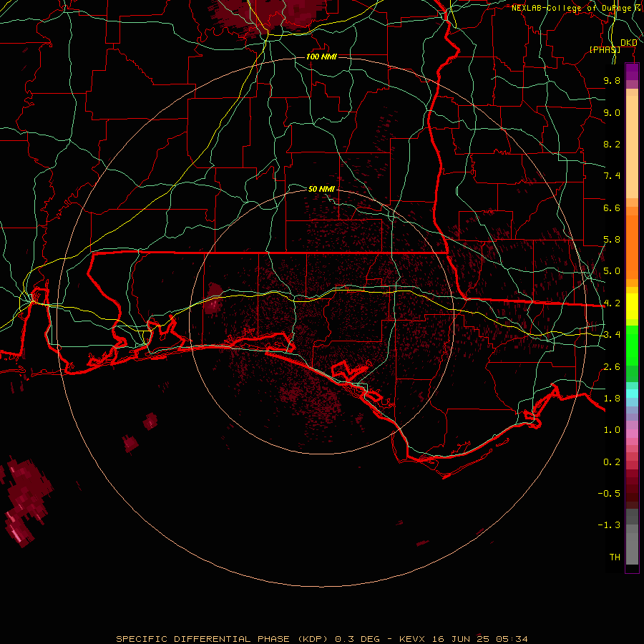Pick the purple swatch at top of scale
The width and height of the screenshot is (644, 644).
(632, 72)
